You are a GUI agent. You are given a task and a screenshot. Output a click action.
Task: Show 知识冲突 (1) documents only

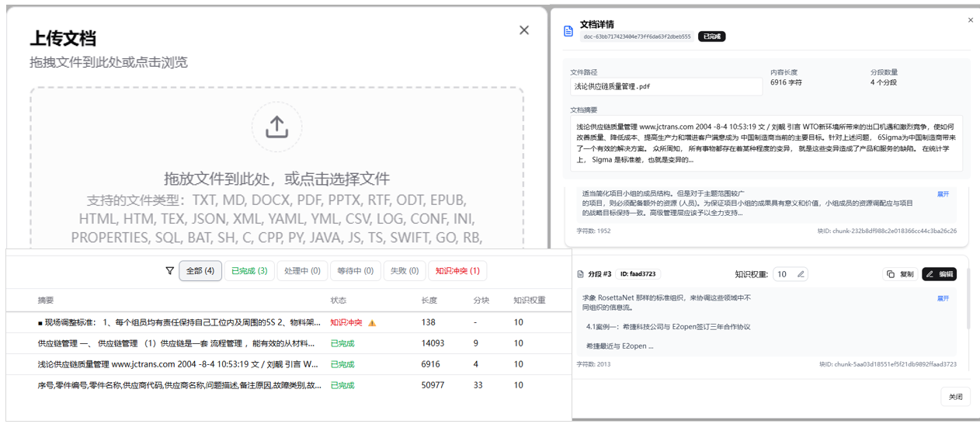coord(457,271)
